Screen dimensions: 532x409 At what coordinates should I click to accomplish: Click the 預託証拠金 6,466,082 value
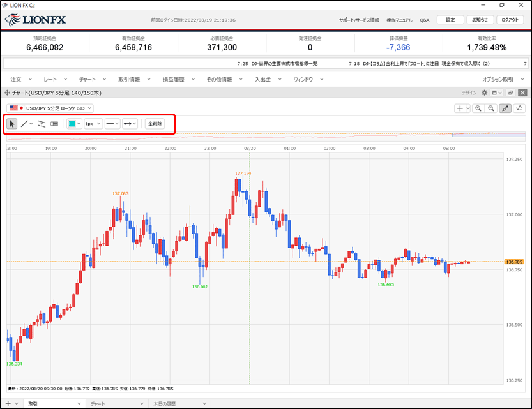coord(45,47)
